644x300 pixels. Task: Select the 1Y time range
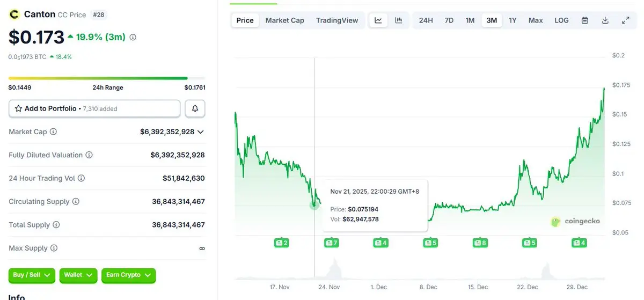[513, 20]
